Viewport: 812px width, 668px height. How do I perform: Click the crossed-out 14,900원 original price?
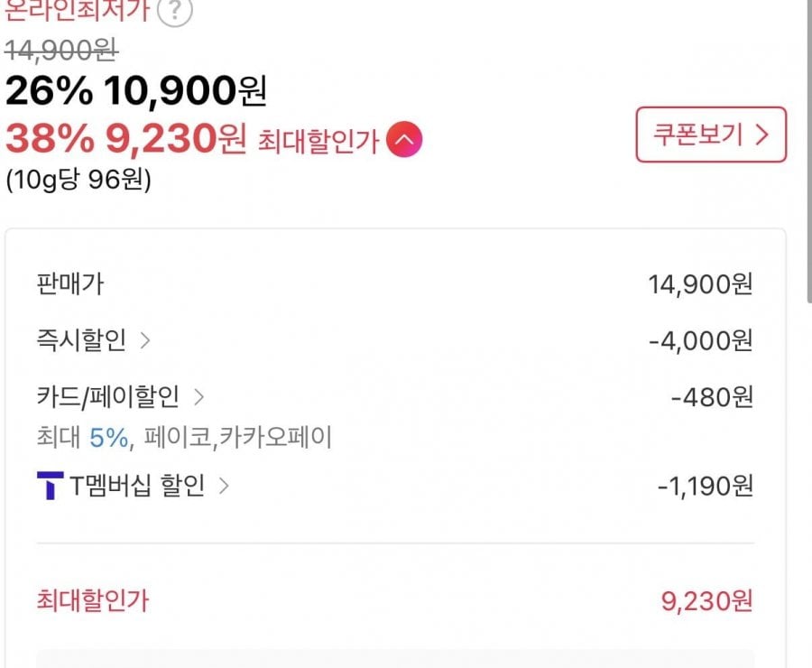pyautogui.click(x=61, y=51)
